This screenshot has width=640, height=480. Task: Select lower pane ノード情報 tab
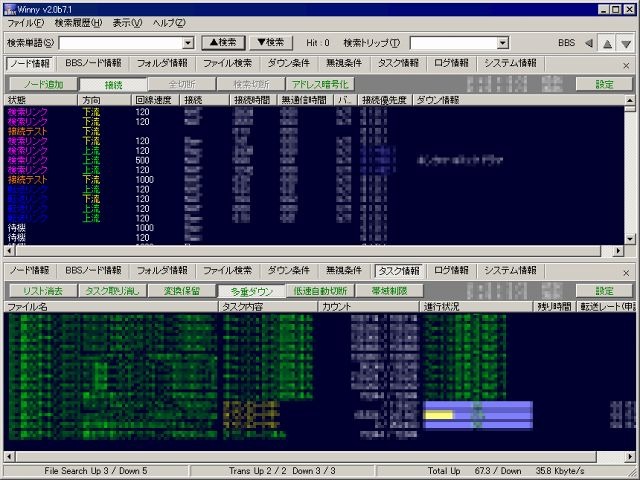pos(30,270)
